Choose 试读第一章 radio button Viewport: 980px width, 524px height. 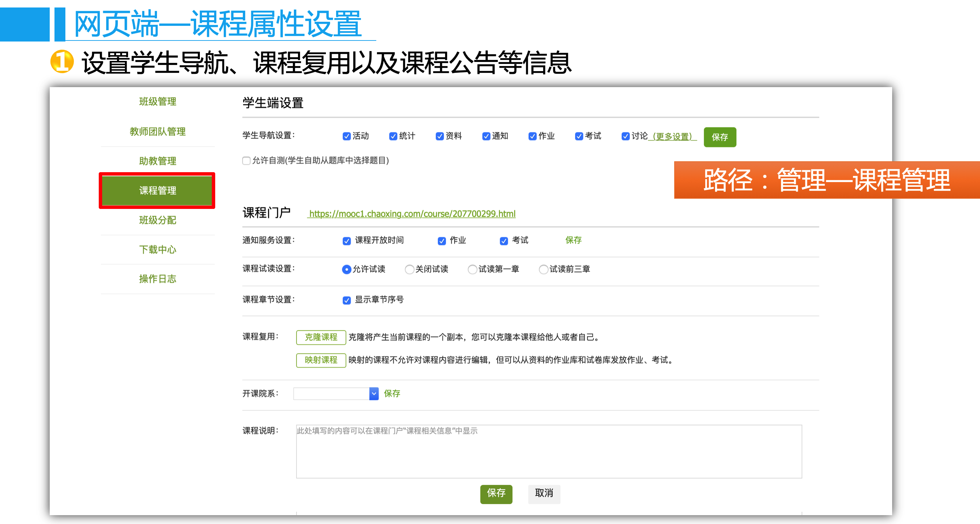[x=472, y=269]
